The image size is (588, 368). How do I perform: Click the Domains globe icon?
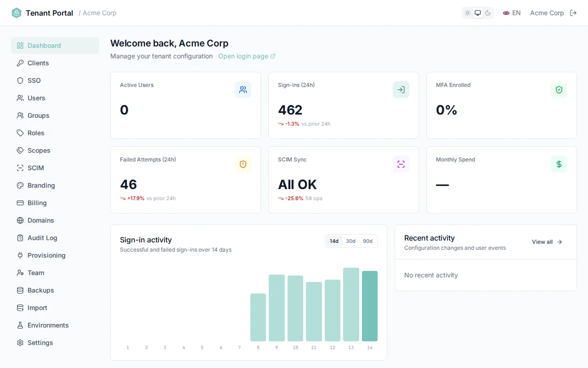[20, 220]
